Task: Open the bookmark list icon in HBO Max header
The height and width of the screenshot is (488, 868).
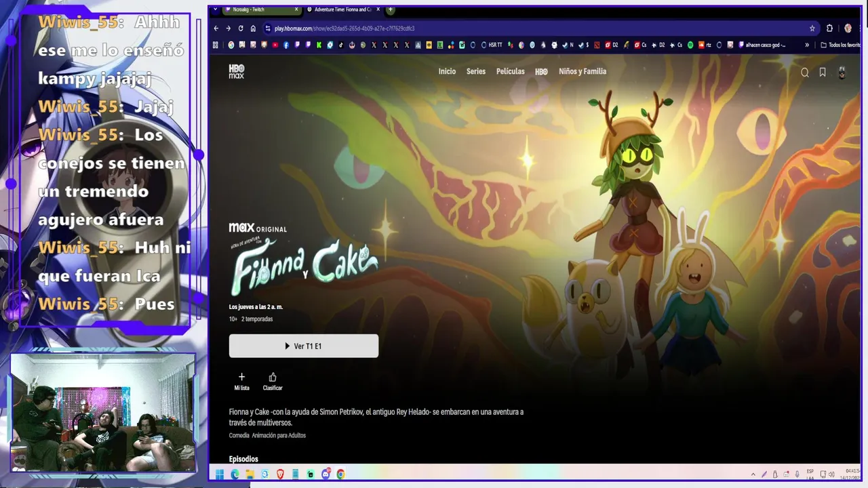Action: click(x=823, y=73)
